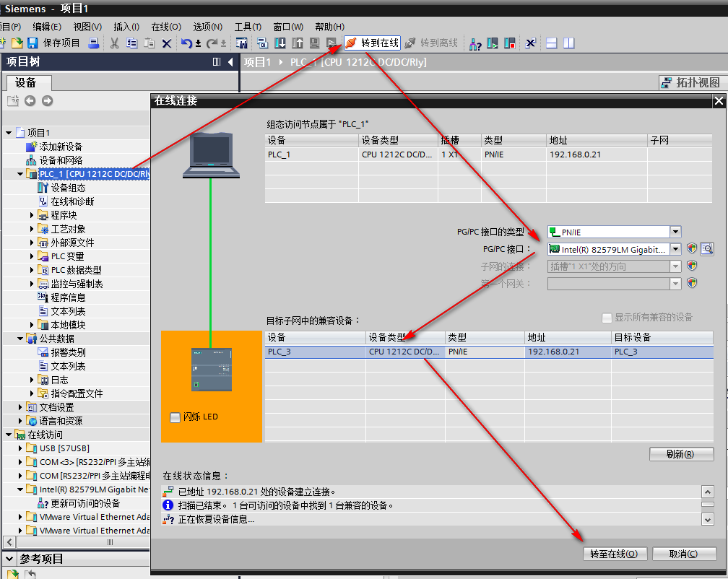
Task: Click the 地址 column header in compatible devices
Action: point(568,337)
